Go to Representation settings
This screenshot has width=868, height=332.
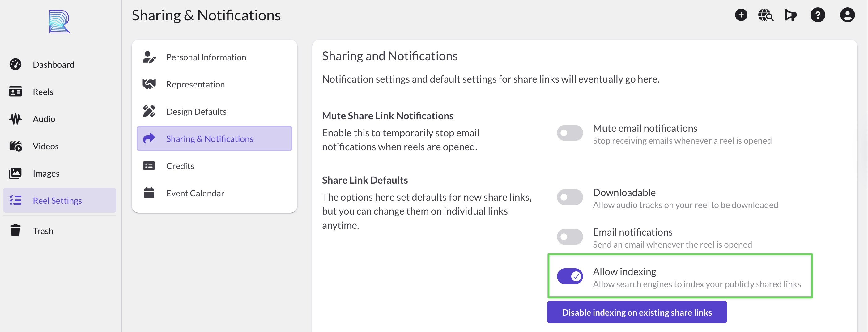(x=195, y=84)
